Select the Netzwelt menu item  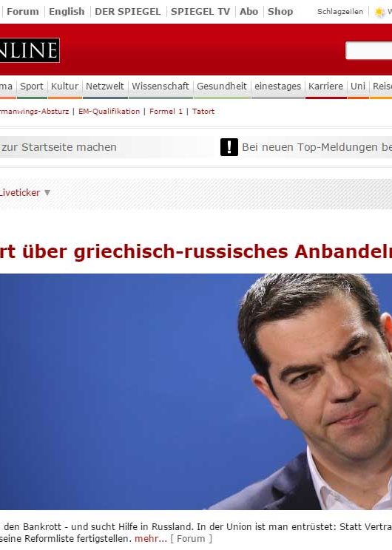click(105, 86)
